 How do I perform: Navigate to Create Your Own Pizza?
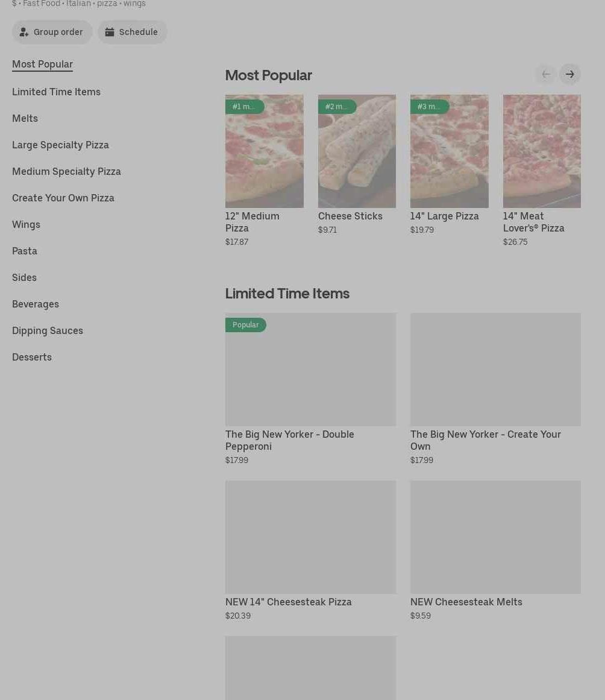point(63,198)
